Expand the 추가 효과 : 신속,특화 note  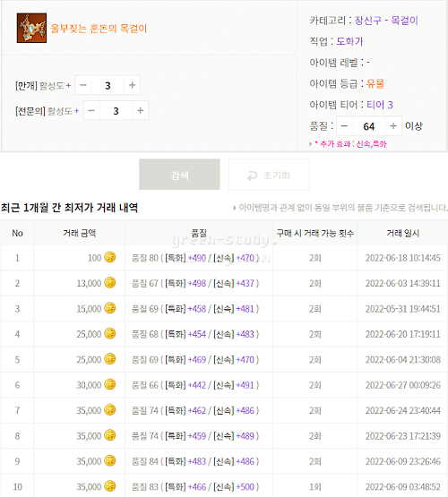tap(348, 144)
